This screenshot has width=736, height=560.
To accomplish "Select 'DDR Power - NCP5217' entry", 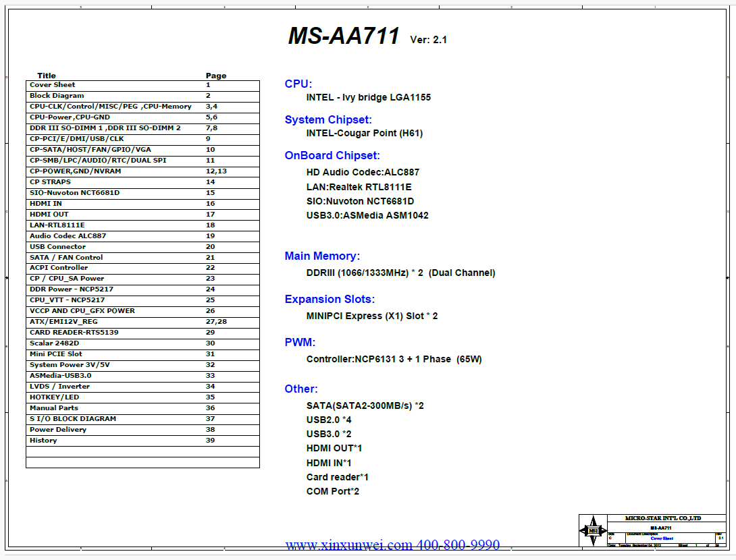I will coord(142,290).
